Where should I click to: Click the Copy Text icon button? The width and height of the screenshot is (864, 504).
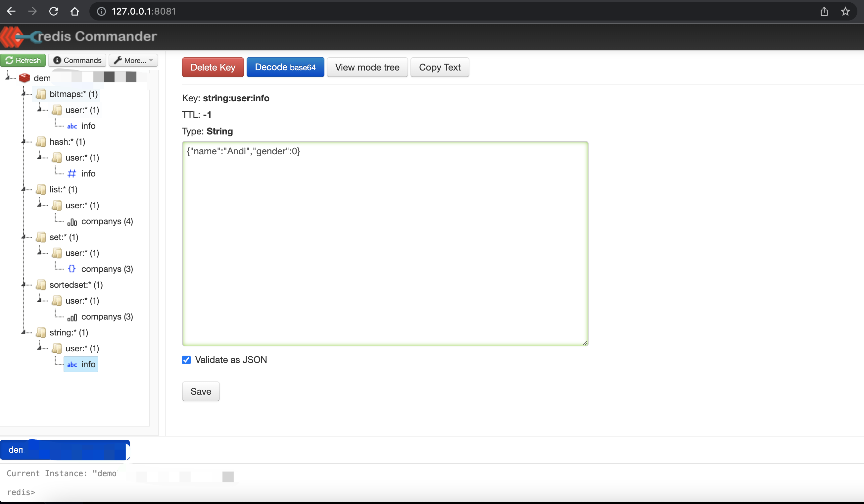coord(440,67)
